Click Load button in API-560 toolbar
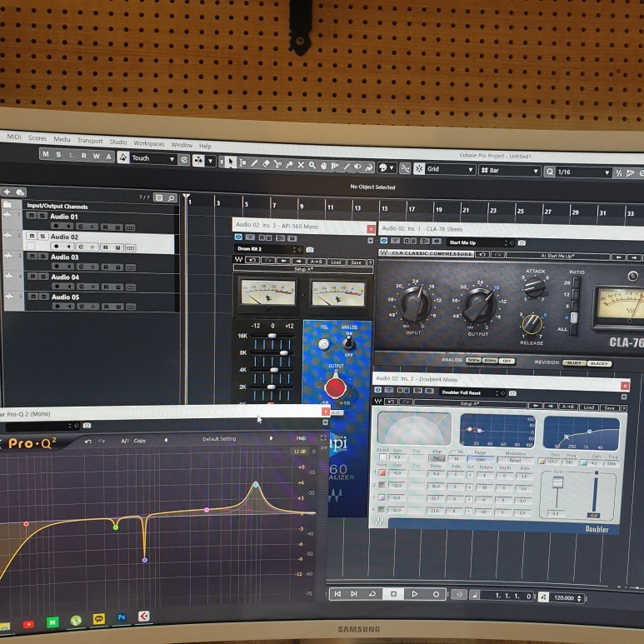 (336, 262)
